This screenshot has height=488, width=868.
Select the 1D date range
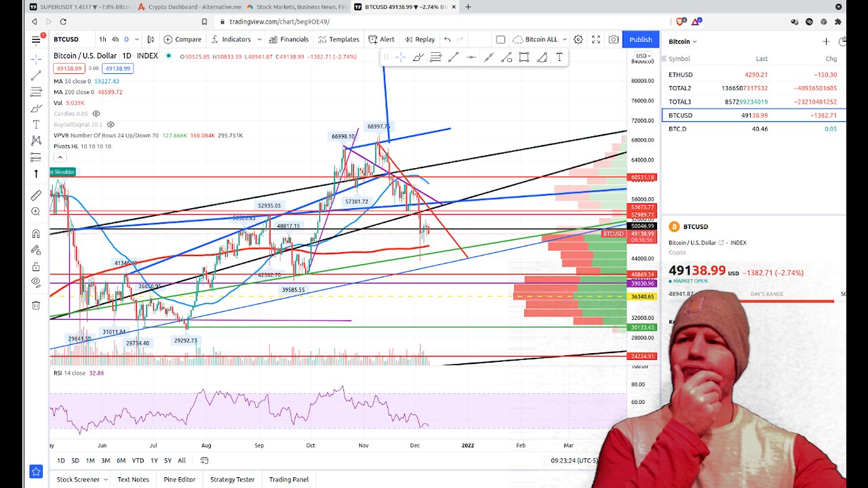tap(60, 460)
